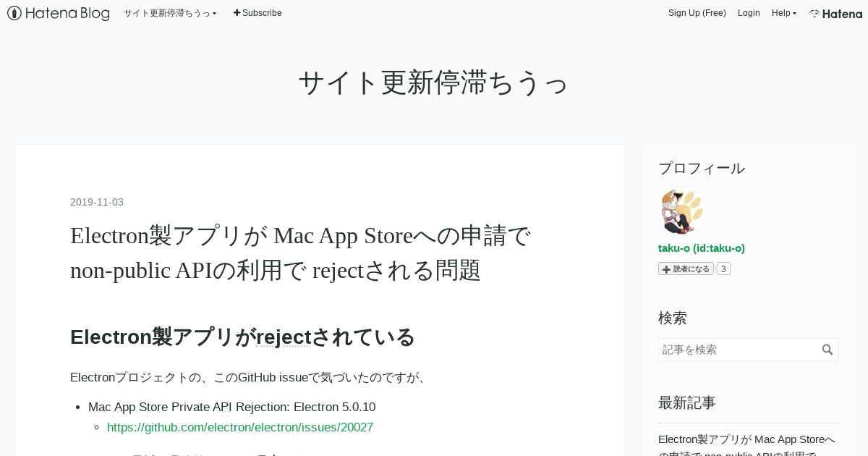Select the paragraph Electronプロジェクトの、このGitHub issue

249,377
